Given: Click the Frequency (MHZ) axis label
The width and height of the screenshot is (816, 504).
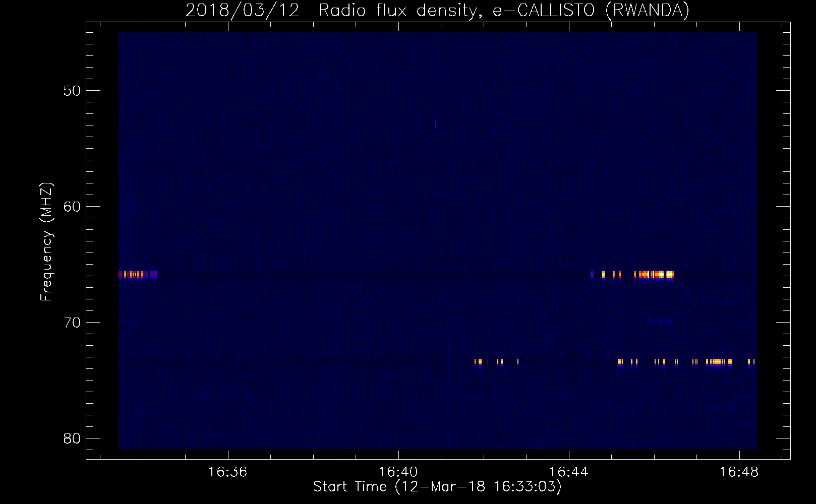Looking at the screenshot, I should (x=46, y=242).
